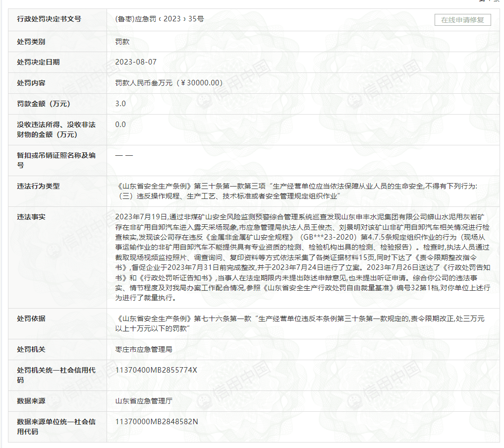Click the 处罚决定日期 label
The height and width of the screenshot is (448, 504).
point(38,62)
